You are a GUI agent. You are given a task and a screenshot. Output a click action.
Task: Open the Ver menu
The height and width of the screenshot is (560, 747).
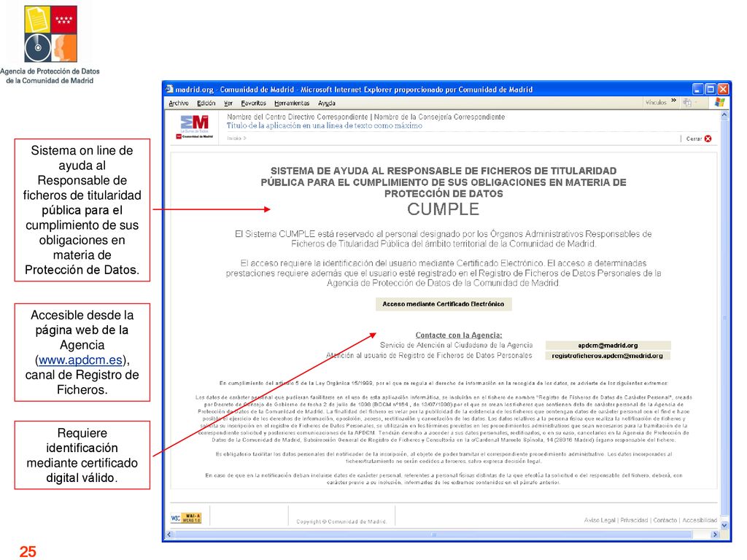[228, 104]
